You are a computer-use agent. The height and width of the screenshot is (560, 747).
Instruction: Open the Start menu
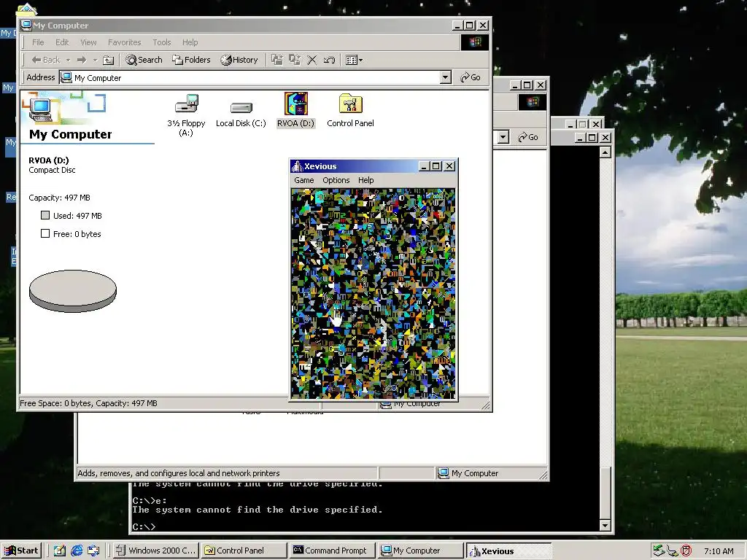point(21,551)
